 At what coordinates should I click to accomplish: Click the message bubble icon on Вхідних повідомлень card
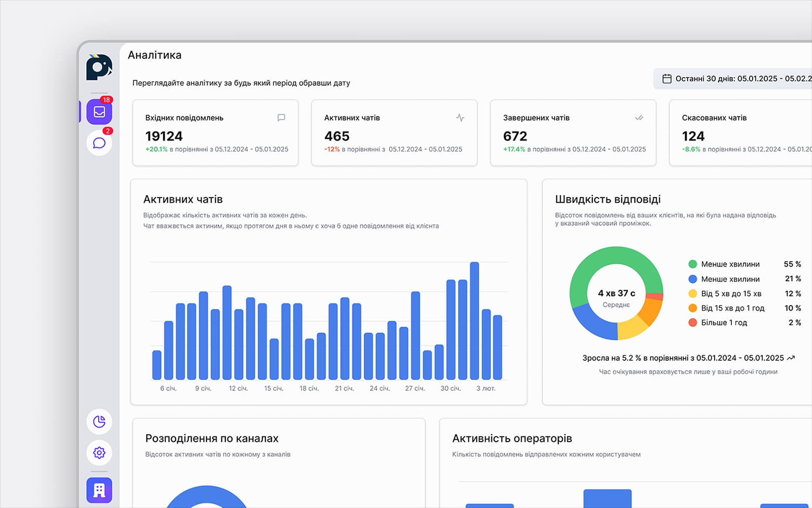tap(282, 117)
